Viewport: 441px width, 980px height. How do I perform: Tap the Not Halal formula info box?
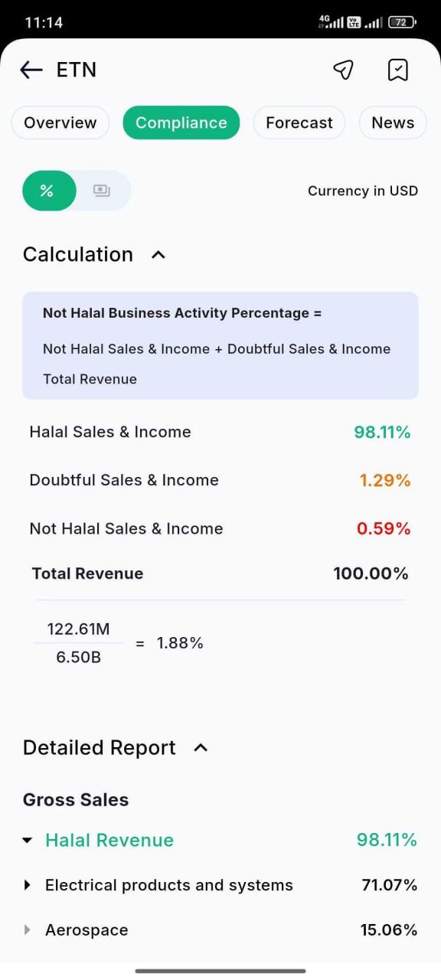pos(220,345)
